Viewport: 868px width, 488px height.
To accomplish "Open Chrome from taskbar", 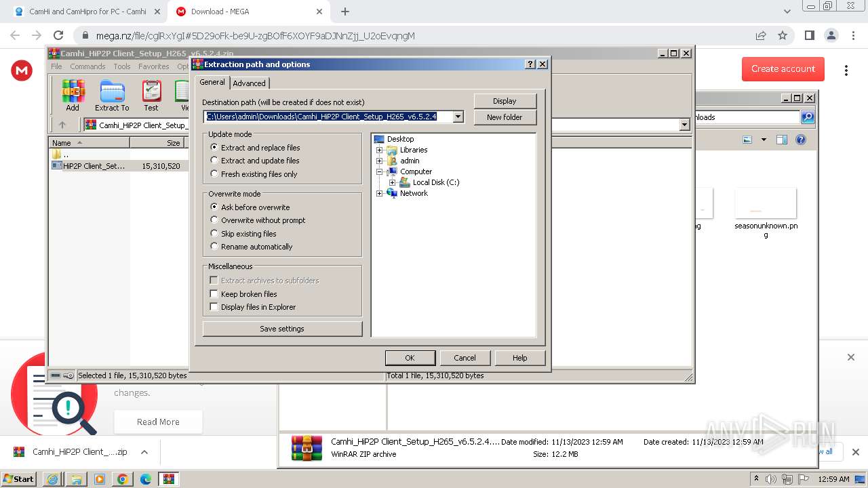I will [123, 479].
